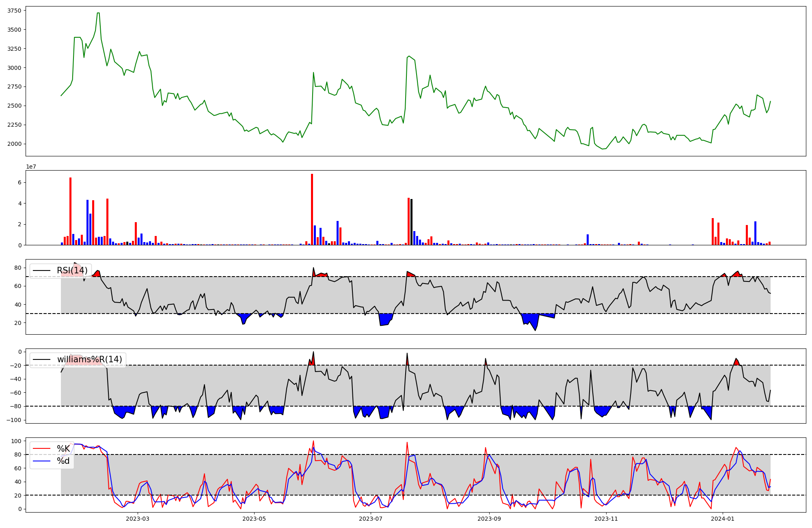Select the 2023-09 date tick label
Image resolution: width=812 pixels, height=528 pixels.
pos(489,519)
